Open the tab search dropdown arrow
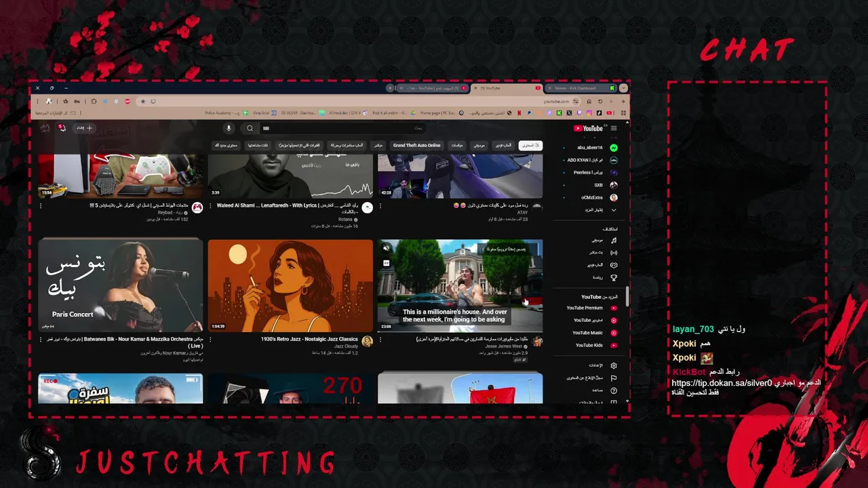Image resolution: width=868 pixels, height=488 pixels. 623,88
